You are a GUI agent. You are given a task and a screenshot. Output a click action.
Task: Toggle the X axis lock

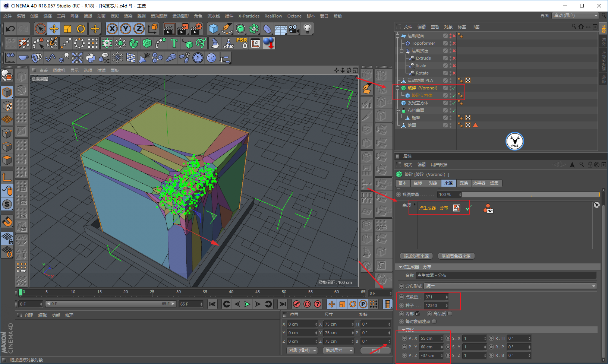(112, 29)
